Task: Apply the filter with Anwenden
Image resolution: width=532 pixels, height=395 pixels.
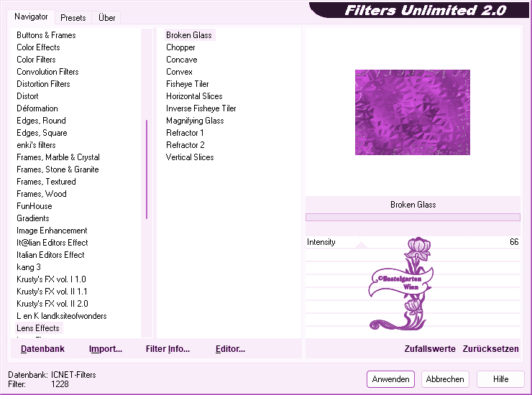Action: [x=390, y=379]
